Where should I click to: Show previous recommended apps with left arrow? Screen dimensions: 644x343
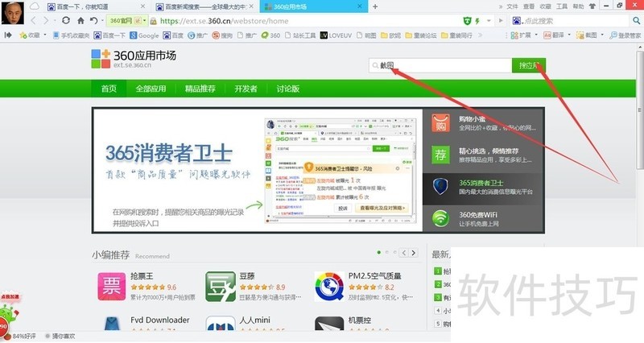(404, 253)
